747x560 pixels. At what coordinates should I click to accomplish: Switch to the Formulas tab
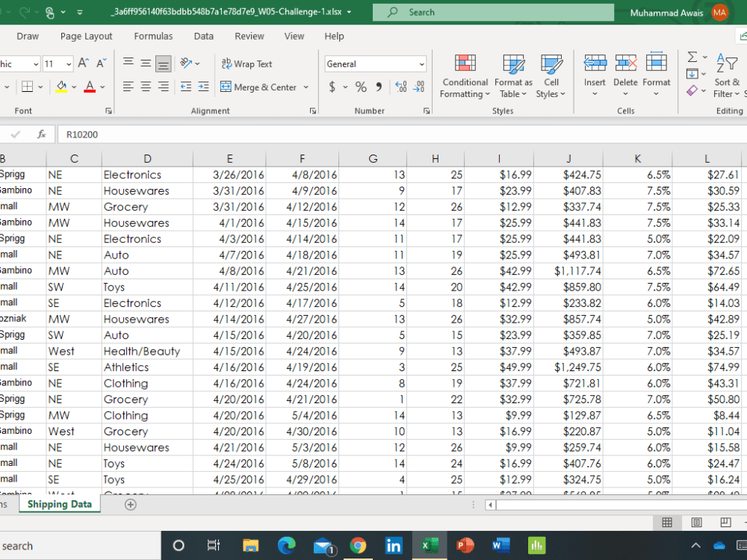click(x=153, y=36)
